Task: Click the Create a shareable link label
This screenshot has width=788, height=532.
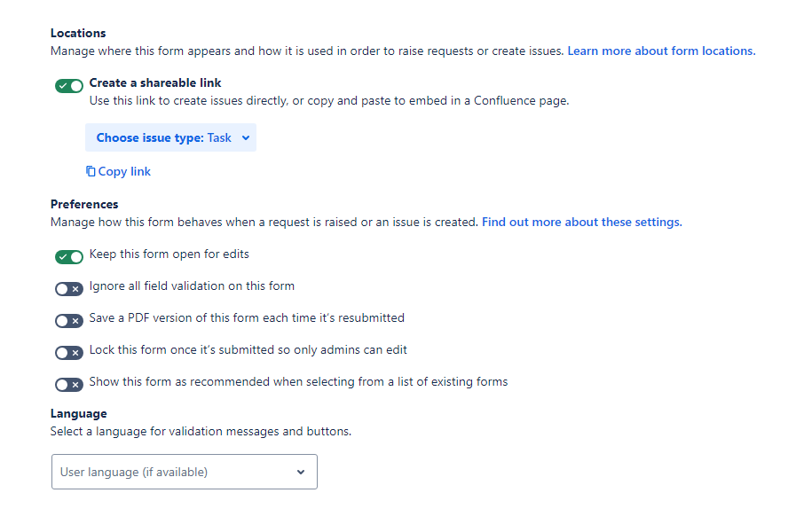Action: [155, 82]
